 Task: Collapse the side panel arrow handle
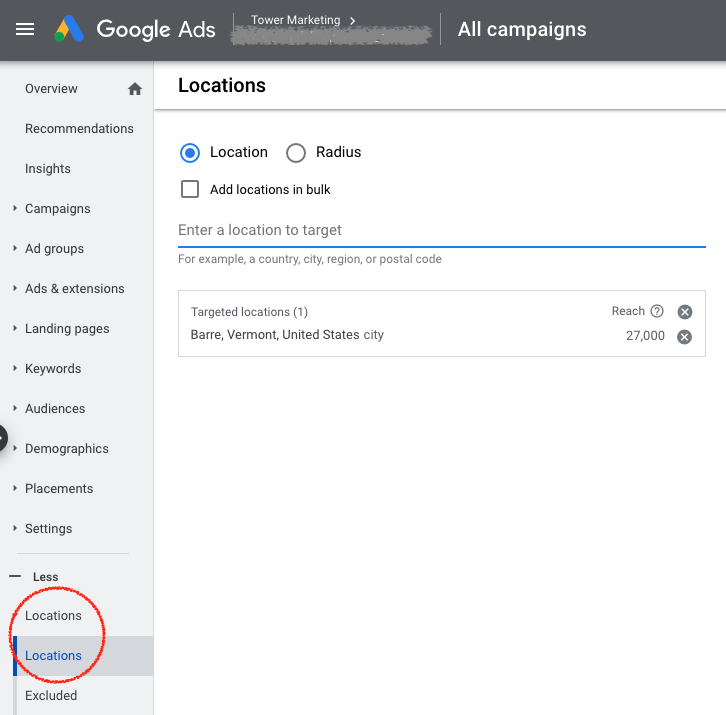(3, 438)
